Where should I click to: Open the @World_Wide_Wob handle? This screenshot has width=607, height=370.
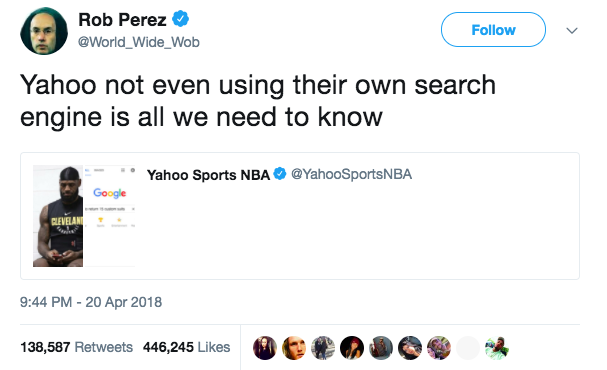(139, 42)
